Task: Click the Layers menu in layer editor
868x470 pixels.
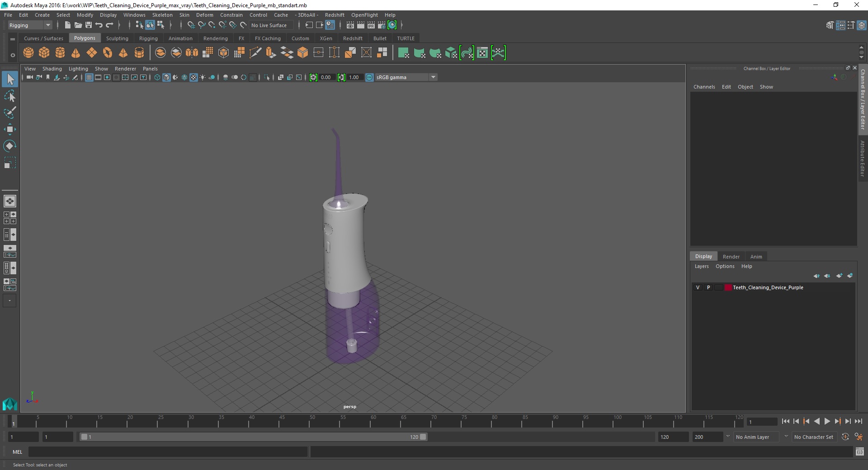Action: [702, 266]
